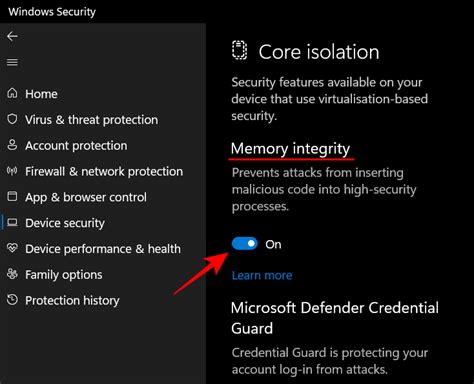Click the Microsoft Defender Credential Guard heading
This screenshot has height=384, width=474.
(335, 318)
